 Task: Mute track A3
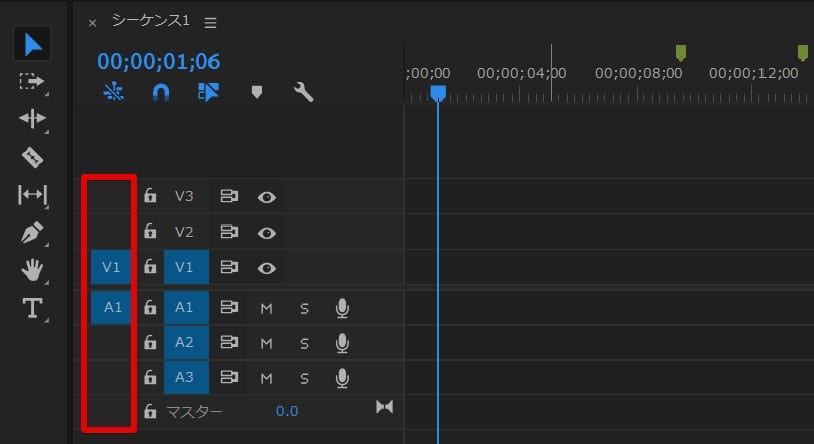point(266,379)
